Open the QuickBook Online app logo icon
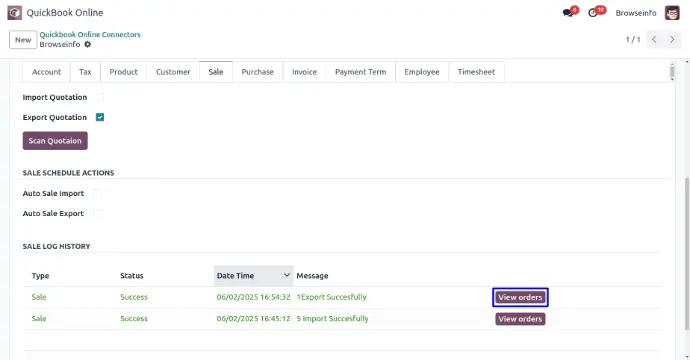Screen dimensions: 690x360 pos(15,13)
